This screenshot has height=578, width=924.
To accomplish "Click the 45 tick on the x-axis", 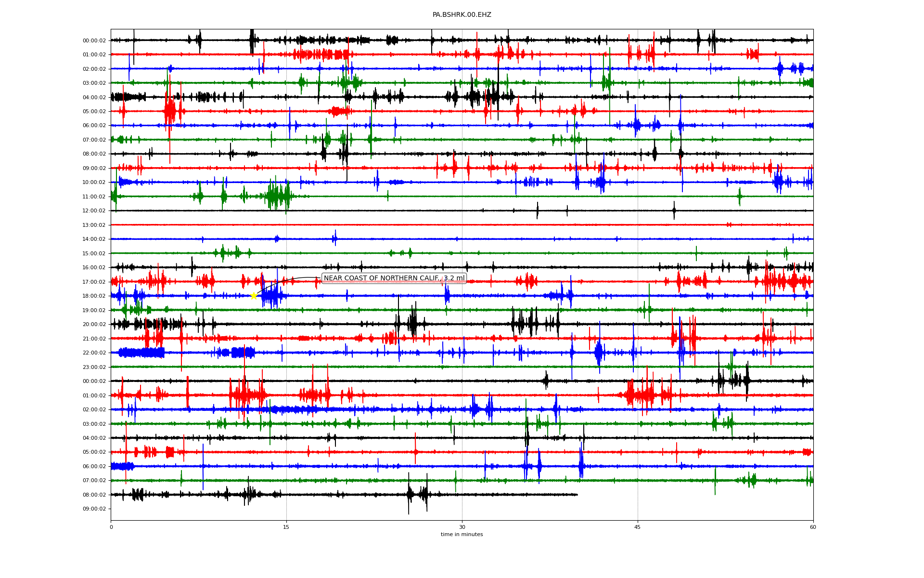I will point(638,527).
